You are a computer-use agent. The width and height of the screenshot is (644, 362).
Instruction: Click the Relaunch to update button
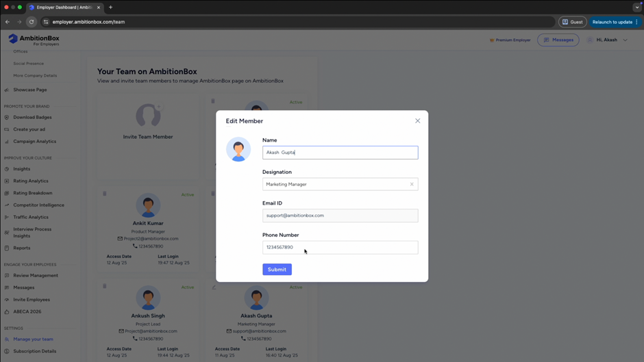[615, 22]
